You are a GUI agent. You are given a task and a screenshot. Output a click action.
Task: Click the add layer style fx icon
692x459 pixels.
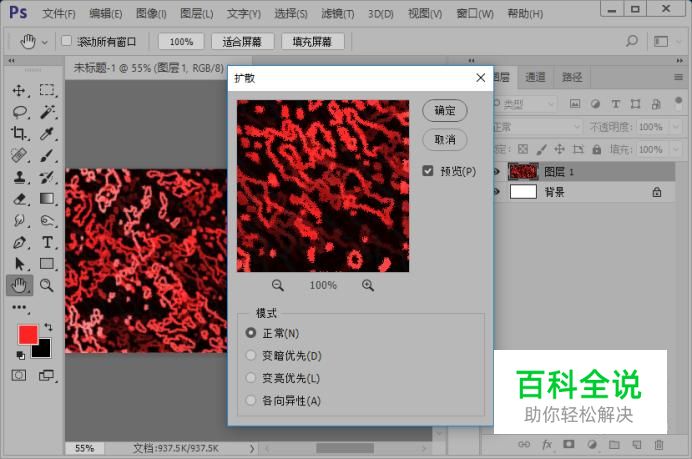tap(547, 444)
